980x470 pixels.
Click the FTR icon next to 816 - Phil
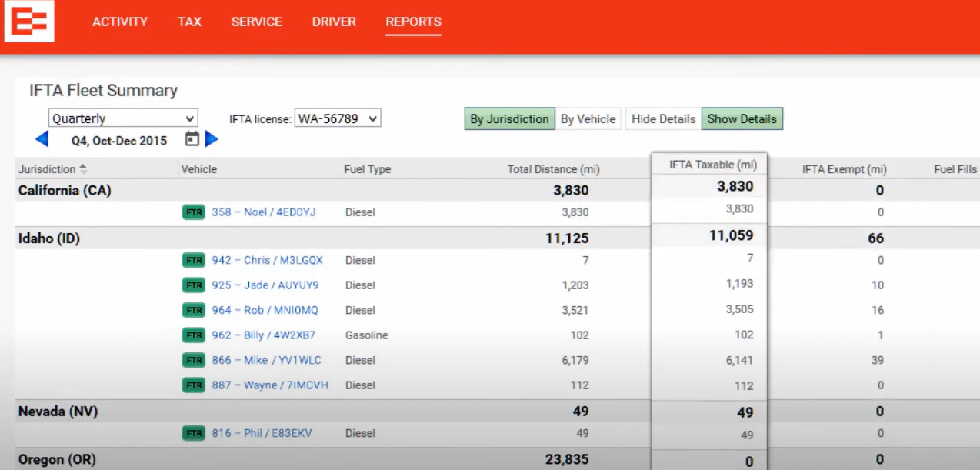point(193,432)
